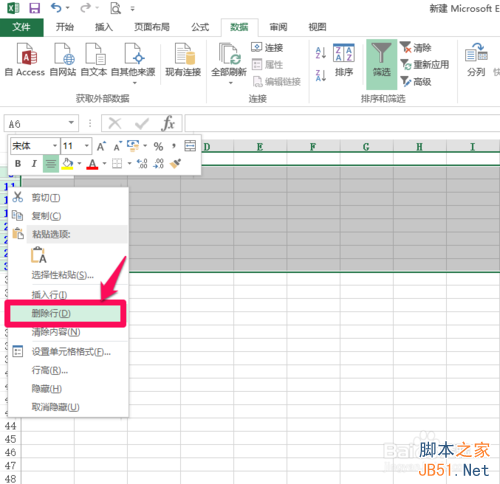Expand borders dropdown arrow in mini toolbar
The width and height of the screenshot is (500, 484).
(x=129, y=163)
